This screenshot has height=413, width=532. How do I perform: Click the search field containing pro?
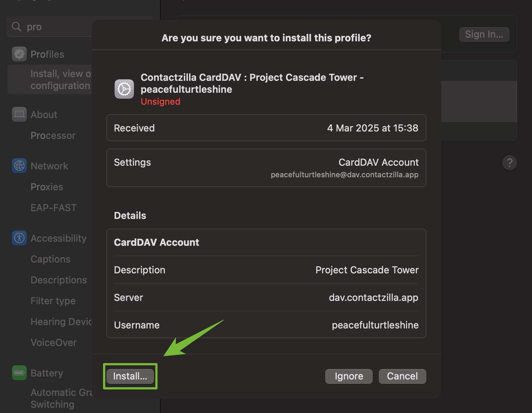click(x=50, y=27)
